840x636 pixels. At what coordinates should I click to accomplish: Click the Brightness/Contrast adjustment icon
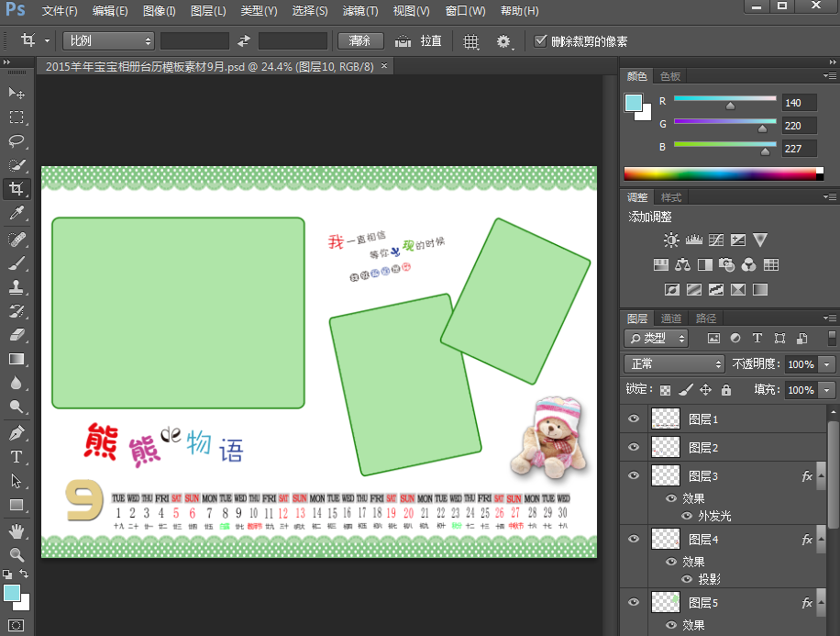click(670, 240)
